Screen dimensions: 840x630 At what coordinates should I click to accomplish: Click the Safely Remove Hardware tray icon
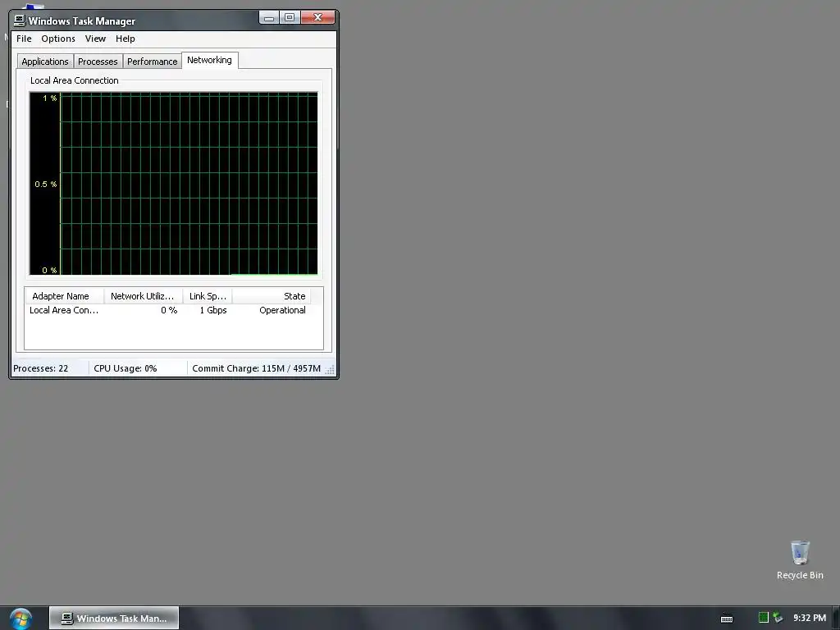click(778, 618)
